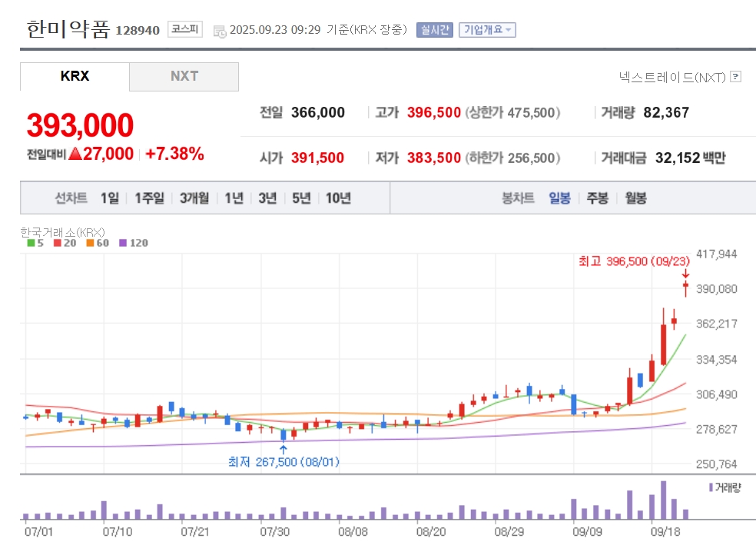
Task: Expand the 기업개요 dropdown
Action: point(487,30)
